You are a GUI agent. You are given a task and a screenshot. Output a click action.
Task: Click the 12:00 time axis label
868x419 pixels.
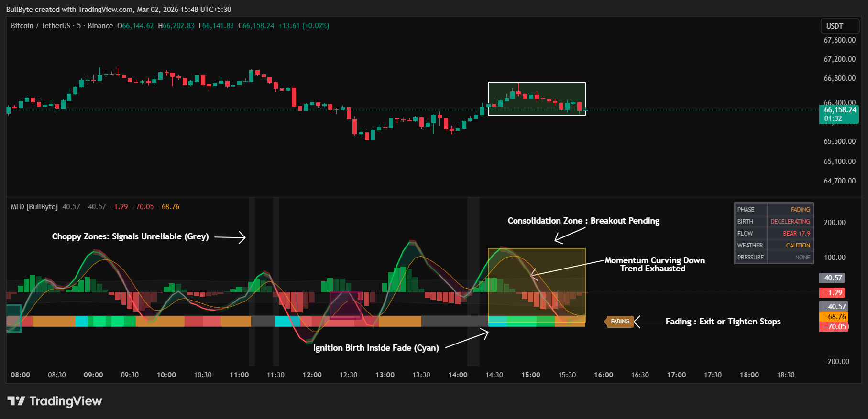point(312,375)
